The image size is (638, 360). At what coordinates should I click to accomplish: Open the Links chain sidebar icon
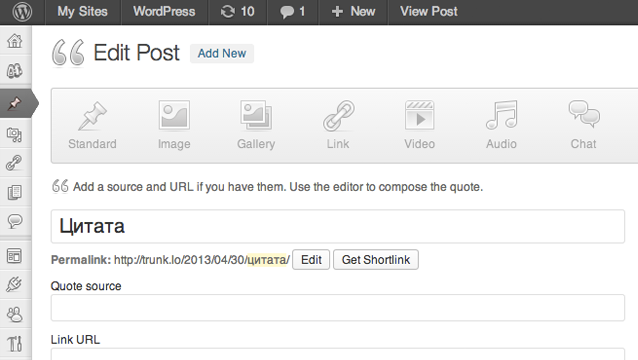(x=15, y=163)
